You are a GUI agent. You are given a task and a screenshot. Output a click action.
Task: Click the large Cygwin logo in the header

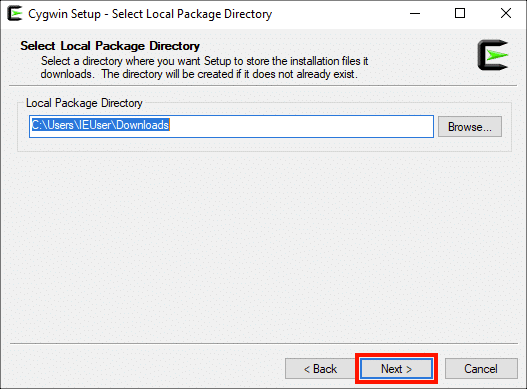tap(493, 55)
